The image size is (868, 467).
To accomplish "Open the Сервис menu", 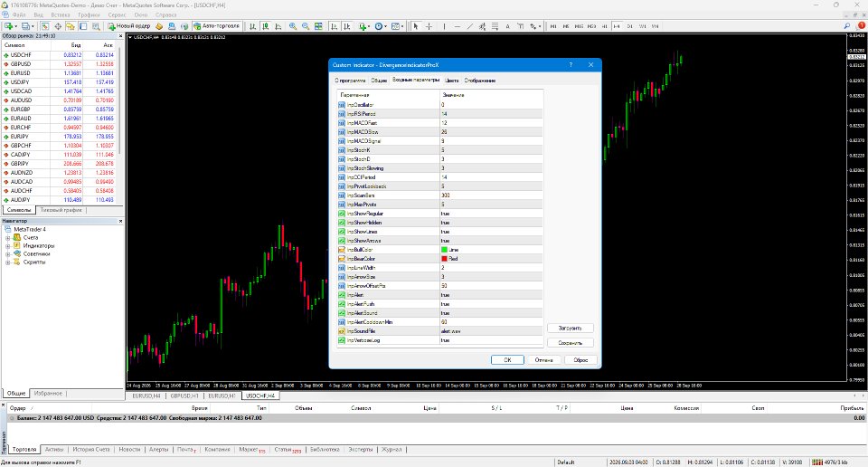I will pos(117,15).
